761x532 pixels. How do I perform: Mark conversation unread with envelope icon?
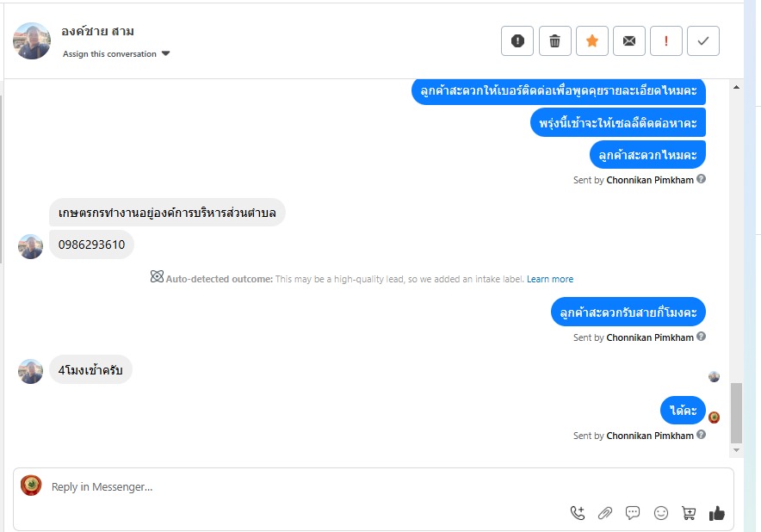point(629,40)
